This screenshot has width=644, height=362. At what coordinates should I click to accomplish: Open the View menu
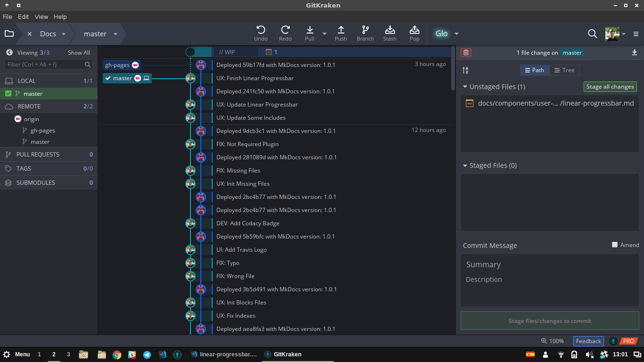click(41, 16)
